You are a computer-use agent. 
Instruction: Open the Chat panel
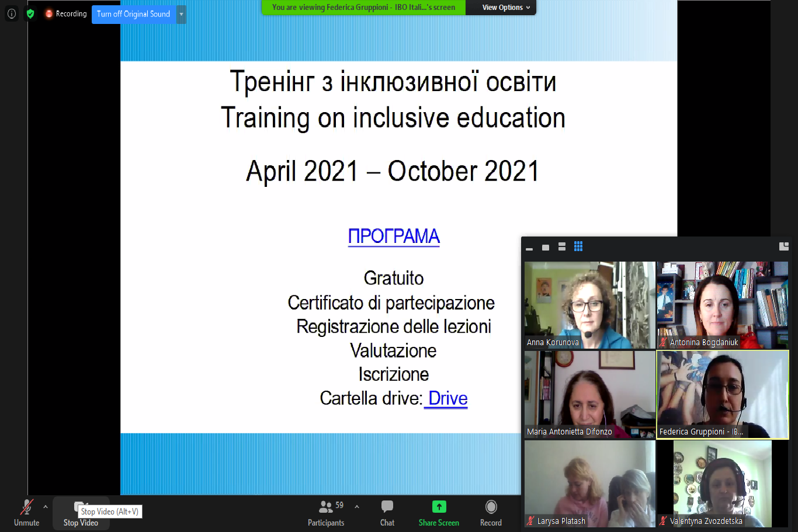[x=387, y=513]
